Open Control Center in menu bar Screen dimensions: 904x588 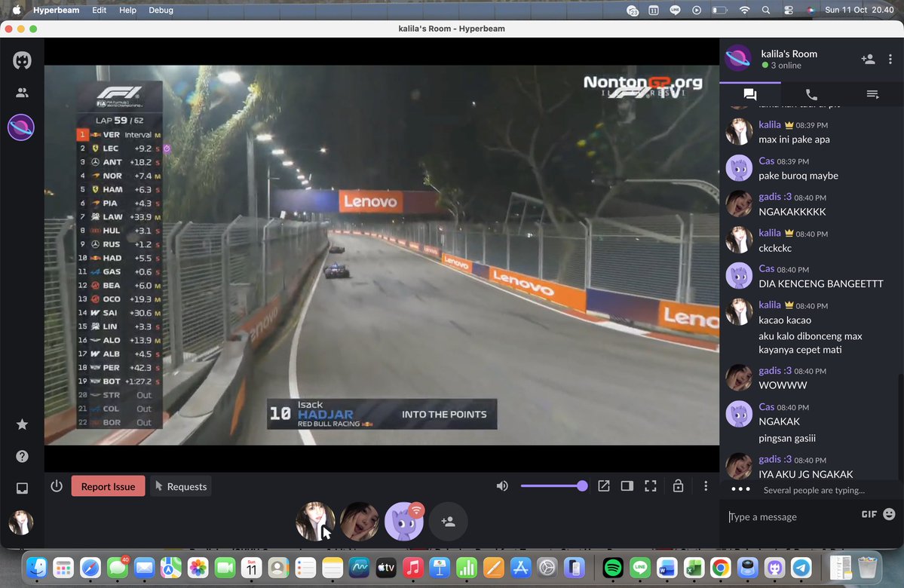pyautogui.click(x=788, y=10)
